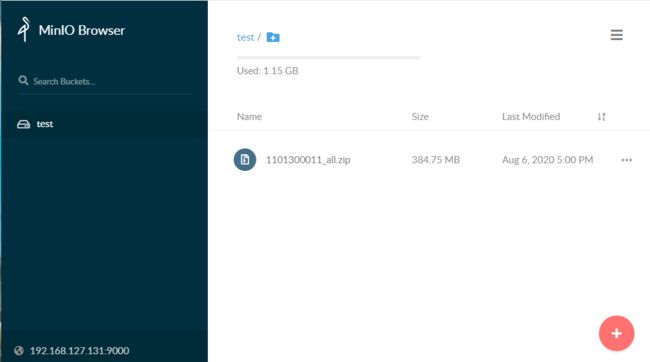Select the file icon for 1101300011_all.zip

245,160
